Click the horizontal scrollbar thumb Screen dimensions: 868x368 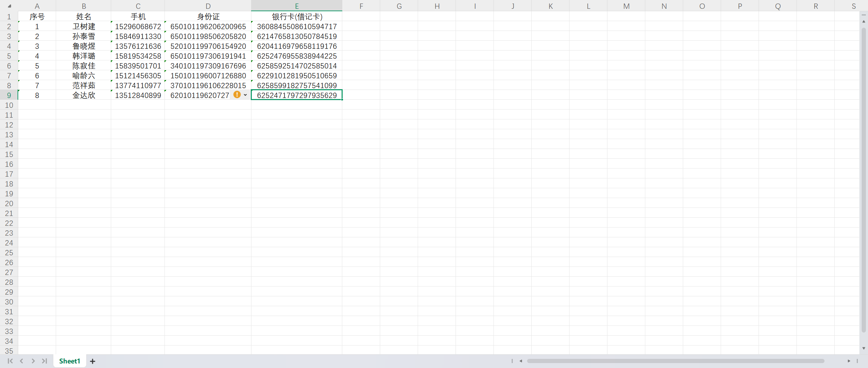pos(675,361)
